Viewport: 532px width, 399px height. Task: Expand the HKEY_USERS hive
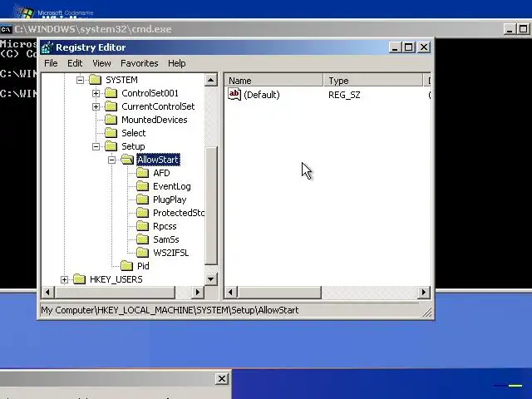pos(64,279)
